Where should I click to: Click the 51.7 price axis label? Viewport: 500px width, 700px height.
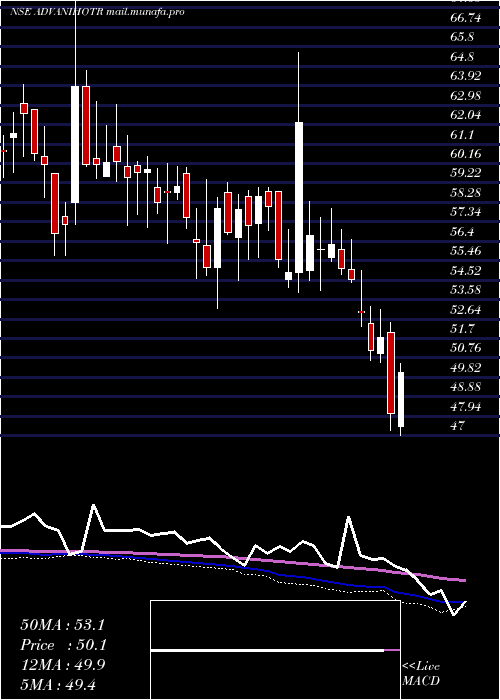[x=462, y=329]
